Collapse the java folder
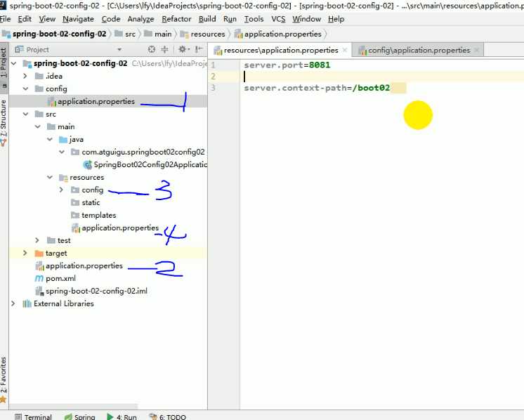Viewport: 524px width, 420px height. [49, 139]
